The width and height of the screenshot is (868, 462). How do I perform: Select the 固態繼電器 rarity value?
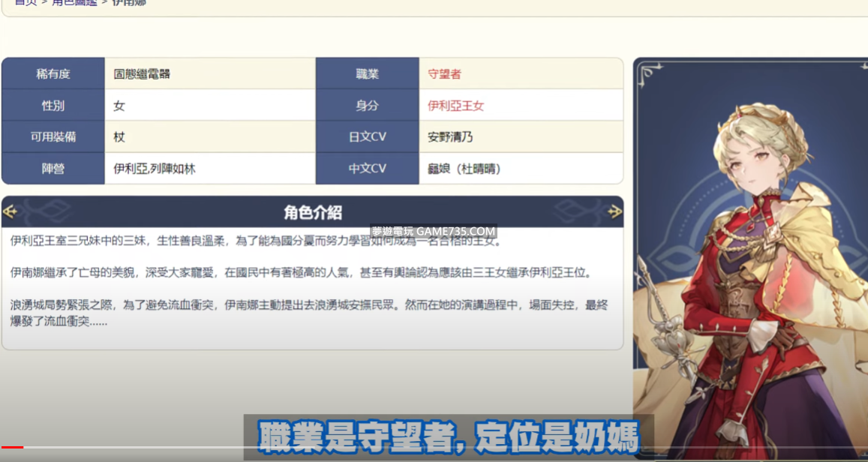point(142,73)
